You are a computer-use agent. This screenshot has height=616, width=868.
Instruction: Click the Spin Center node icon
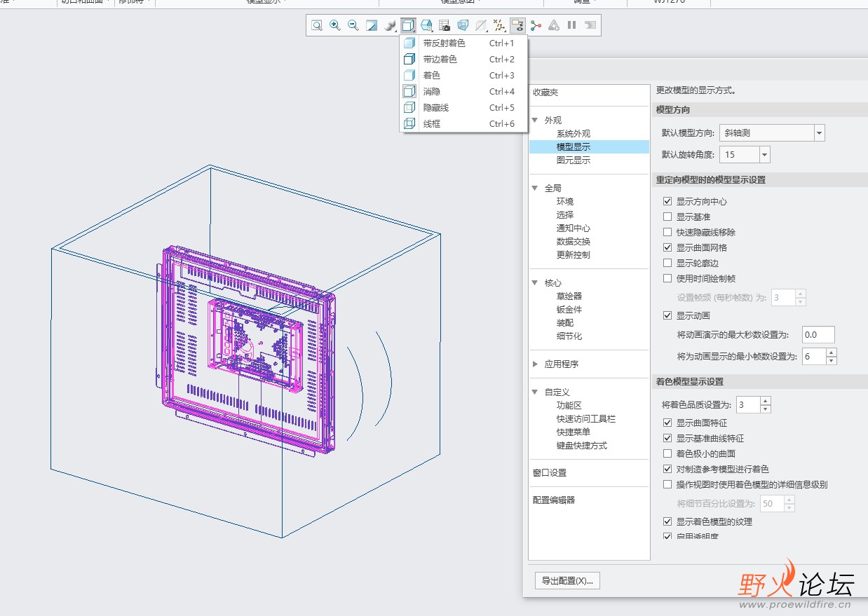536,26
